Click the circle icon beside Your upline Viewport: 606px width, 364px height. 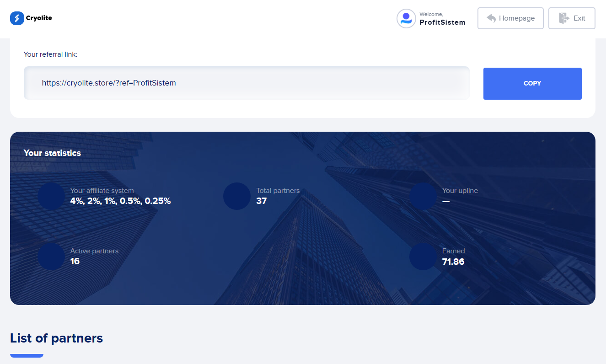coord(423,196)
